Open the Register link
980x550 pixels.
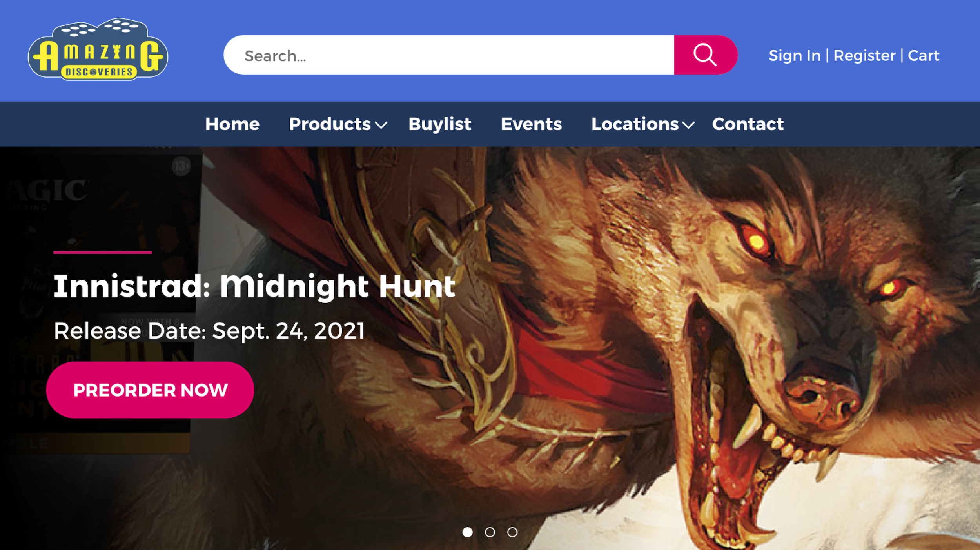pos(864,56)
